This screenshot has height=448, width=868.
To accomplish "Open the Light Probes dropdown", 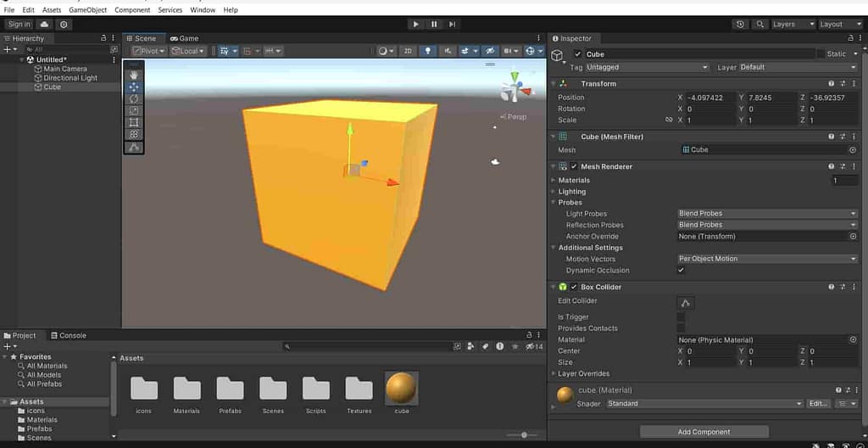I will pyautogui.click(x=767, y=214).
